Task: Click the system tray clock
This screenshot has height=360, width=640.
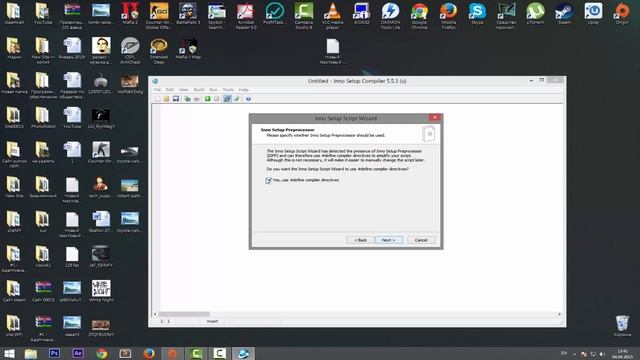Action: coord(622,354)
